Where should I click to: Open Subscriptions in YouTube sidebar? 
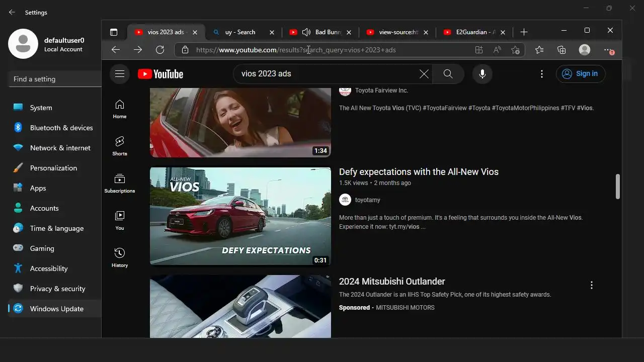[x=120, y=184]
